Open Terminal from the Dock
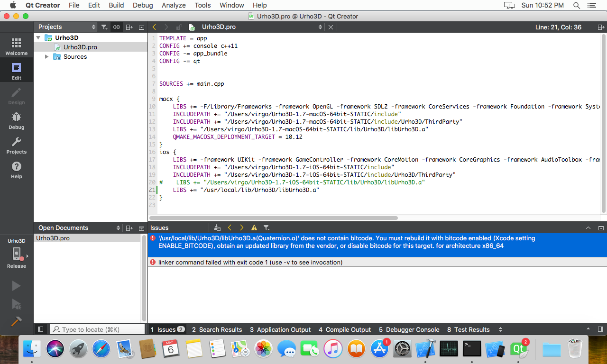Viewport: 607px width, 364px height. pyautogui.click(x=472, y=349)
